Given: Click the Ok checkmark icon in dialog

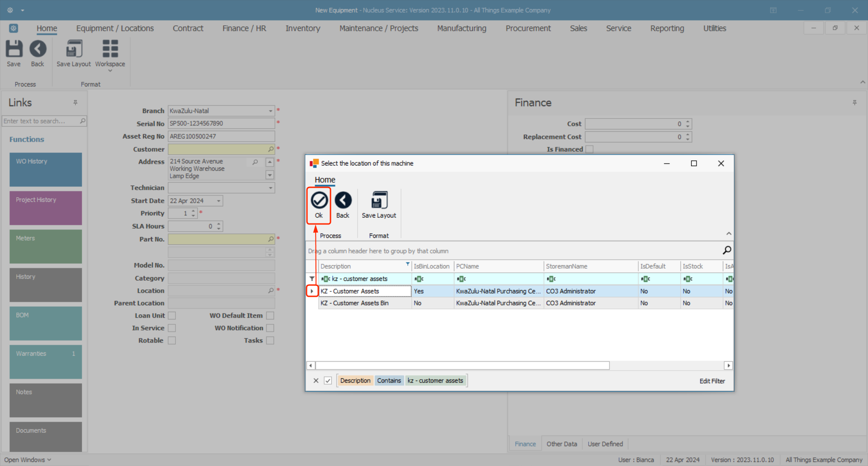Looking at the screenshot, I should (319, 200).
